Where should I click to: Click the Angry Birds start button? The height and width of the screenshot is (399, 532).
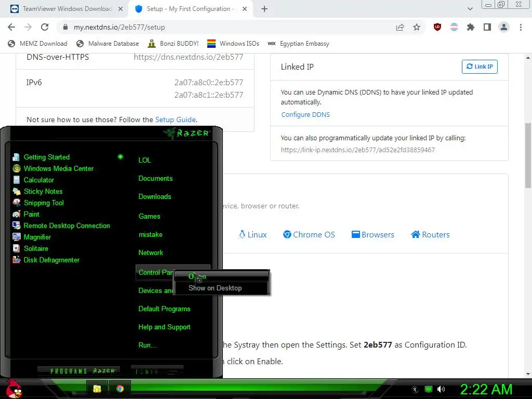point(14,389)
